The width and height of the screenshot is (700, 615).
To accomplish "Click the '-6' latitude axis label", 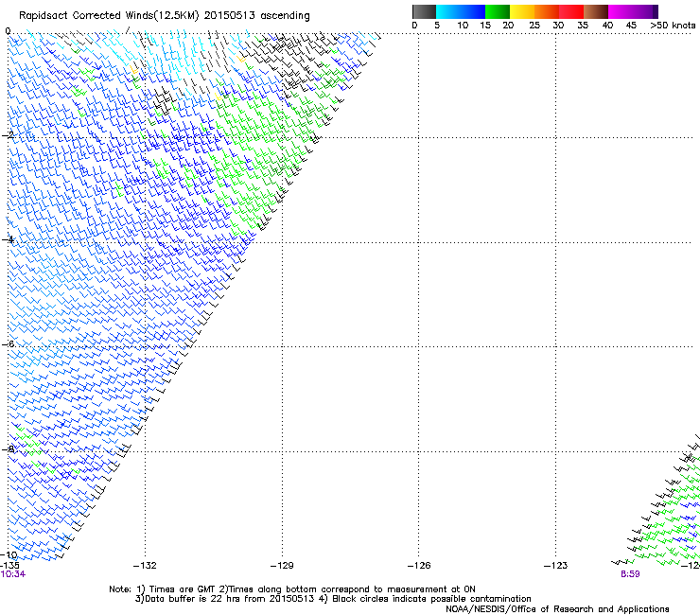I will point(8,343).
